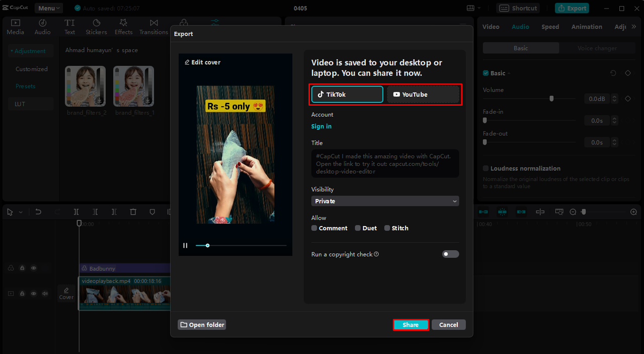Open selection tool dropdown arrow
This screenshot has height=354, width=644.
[x=21, y=213]
